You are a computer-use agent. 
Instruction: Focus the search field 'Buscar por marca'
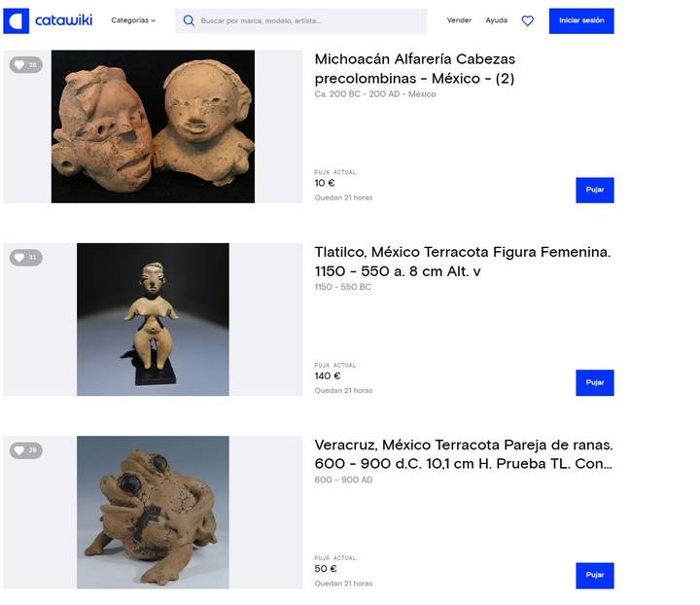pos(300,21)
